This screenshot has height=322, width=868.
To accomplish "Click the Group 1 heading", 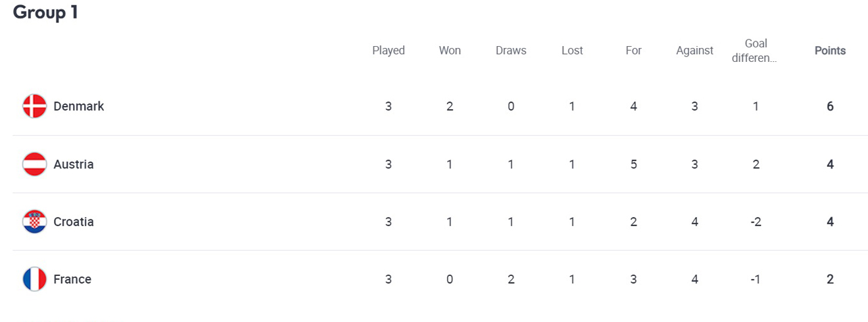I will 45,12.
